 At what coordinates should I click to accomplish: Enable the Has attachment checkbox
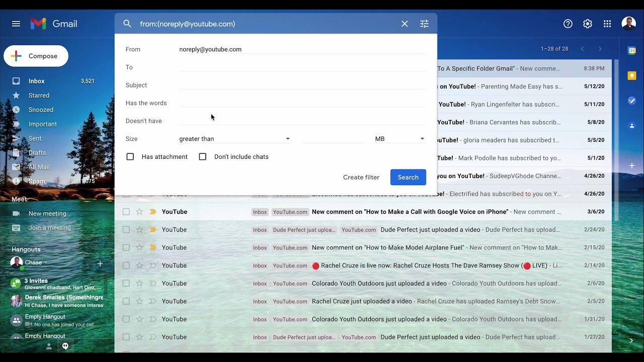[130, 157]
